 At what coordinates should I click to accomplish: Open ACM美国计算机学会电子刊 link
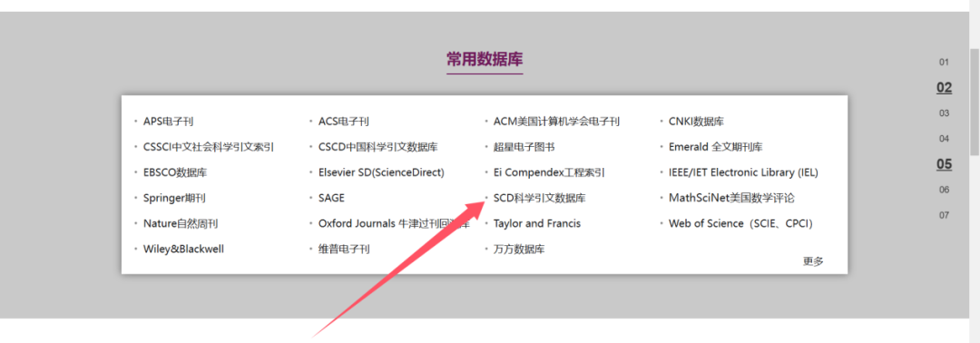click(x=556, y=122)
